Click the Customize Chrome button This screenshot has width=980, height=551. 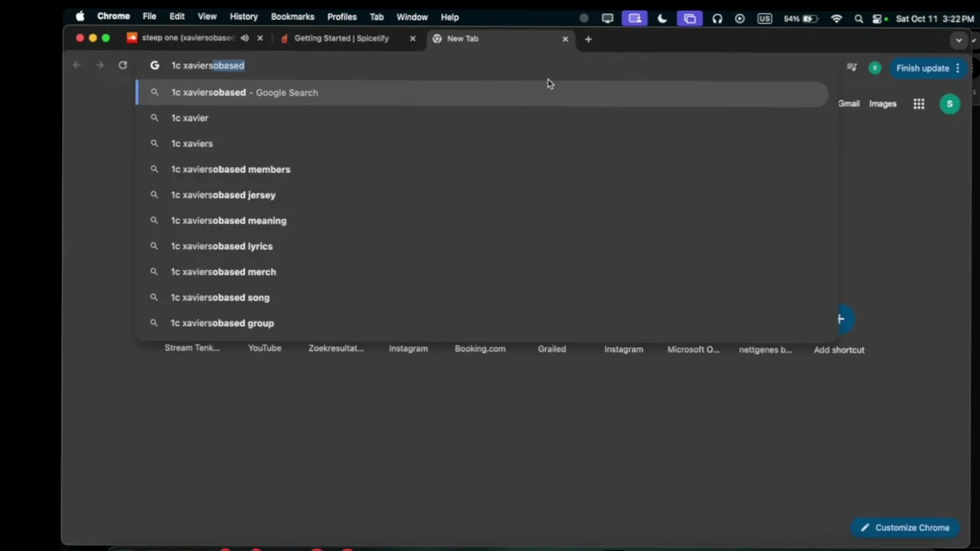pos(904,527)
